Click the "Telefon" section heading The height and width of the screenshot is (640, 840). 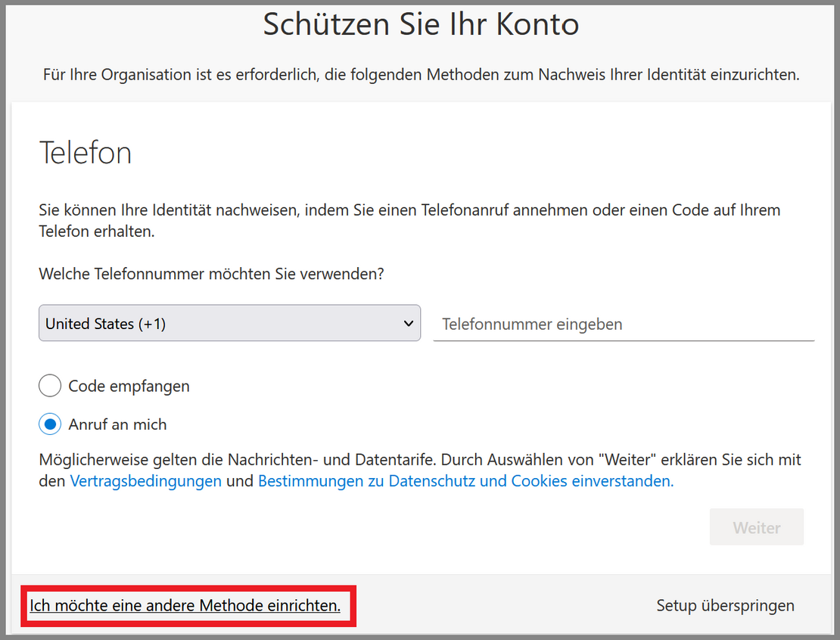click(85, 153)
